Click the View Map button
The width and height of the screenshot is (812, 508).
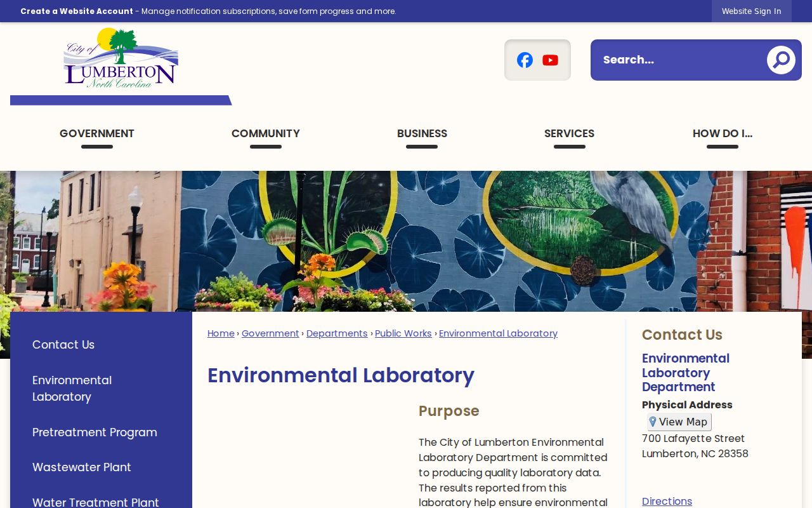[679, 422]
